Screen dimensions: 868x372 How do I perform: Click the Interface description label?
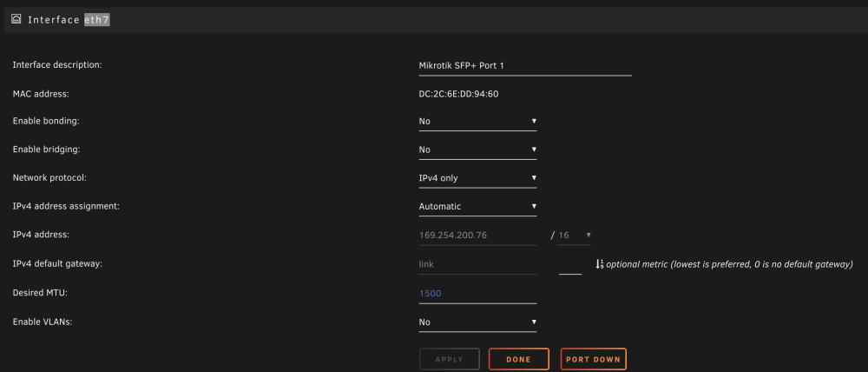tap(57, 65)
